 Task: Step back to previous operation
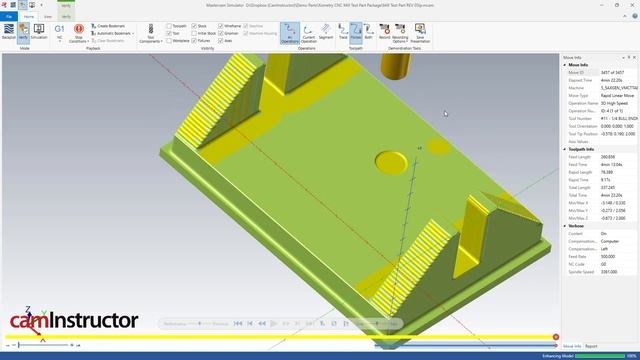pyautogui.click(x=250, y=324)
